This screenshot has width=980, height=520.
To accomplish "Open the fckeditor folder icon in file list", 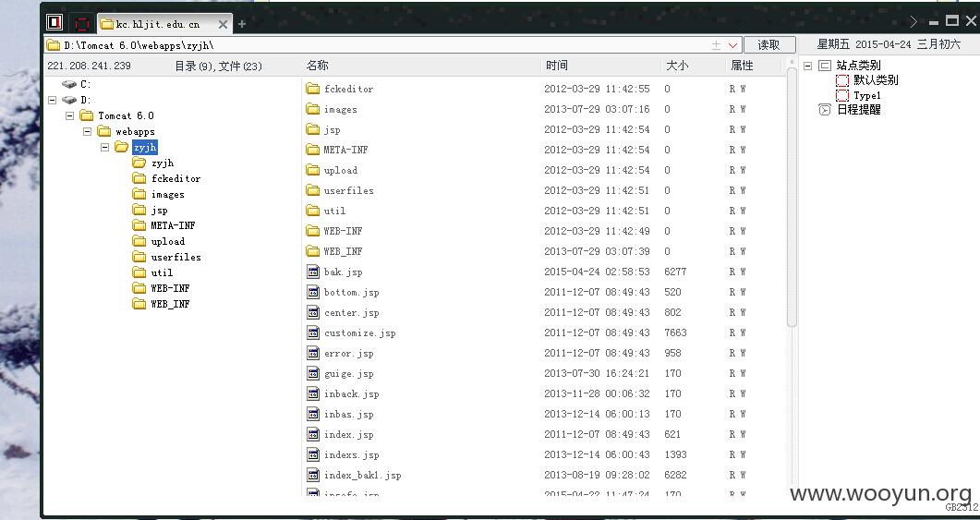I will (312, 89).
